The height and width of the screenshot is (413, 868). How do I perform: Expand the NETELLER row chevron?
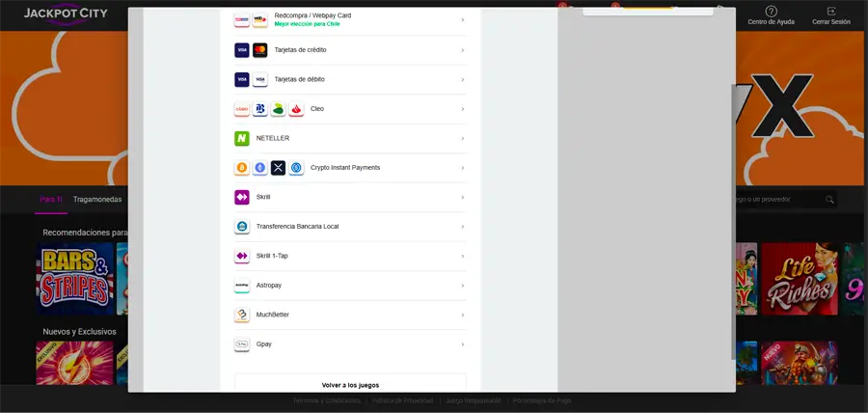pos(463,138)
